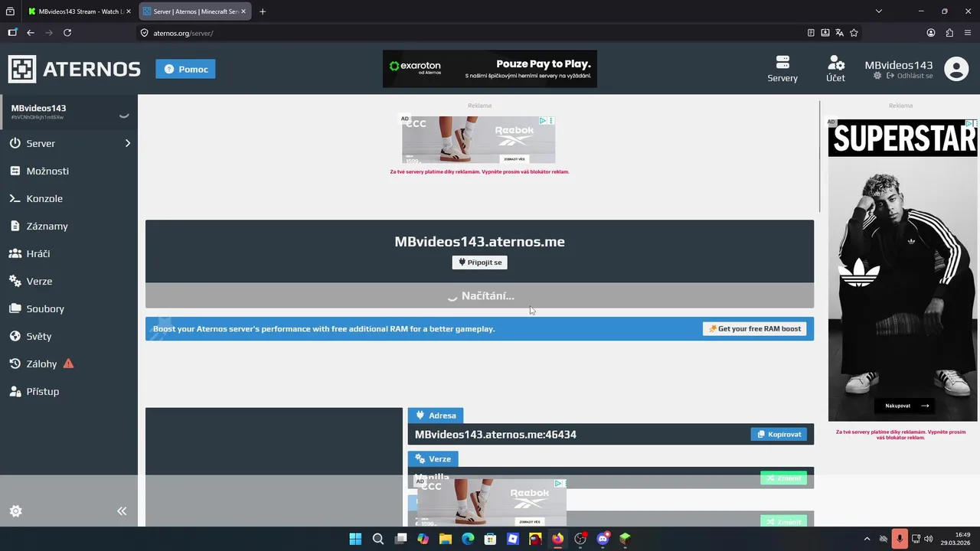Open the sidebar settings gear
Viewport: 980px width, 551px height.
pos(15,511)
